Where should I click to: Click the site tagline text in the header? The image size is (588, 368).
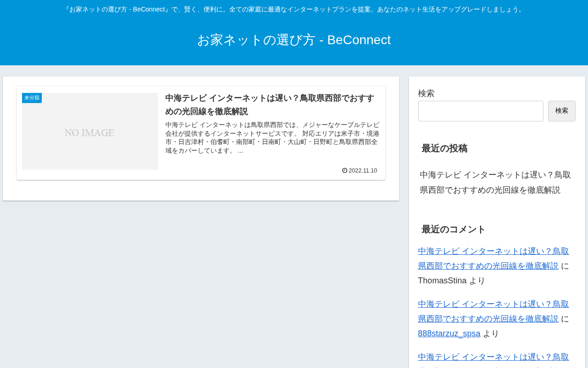coord(294,10)
